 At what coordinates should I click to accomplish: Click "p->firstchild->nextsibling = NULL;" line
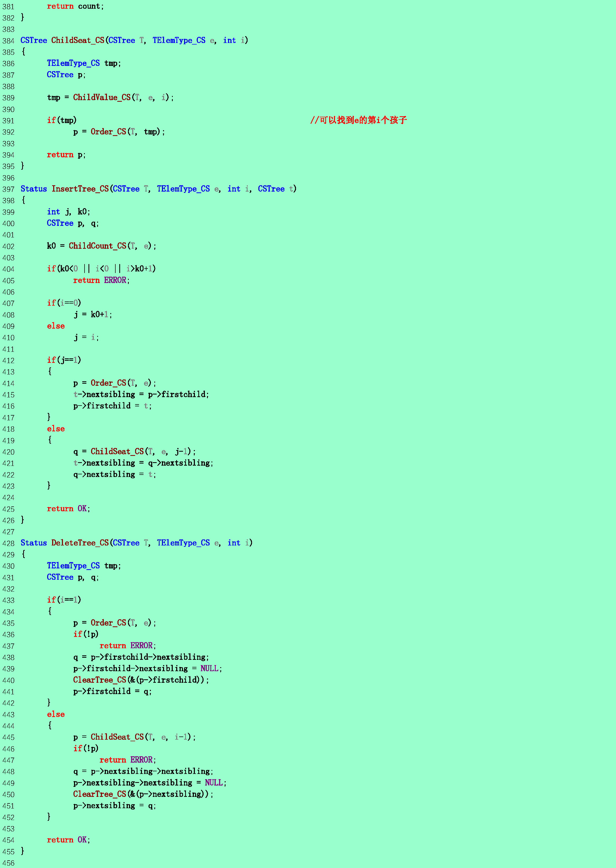(x=147, y=668)
